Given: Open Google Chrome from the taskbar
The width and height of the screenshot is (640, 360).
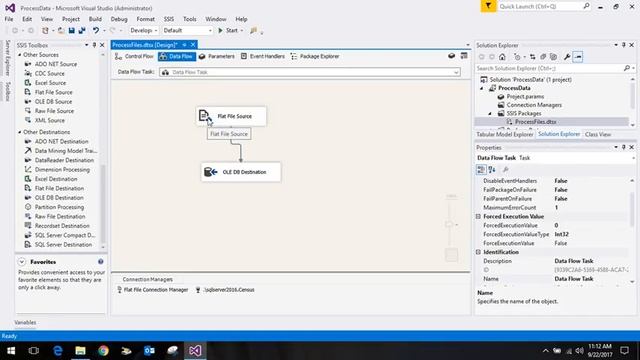Looking at the screenshot, I should pos(103,351).
